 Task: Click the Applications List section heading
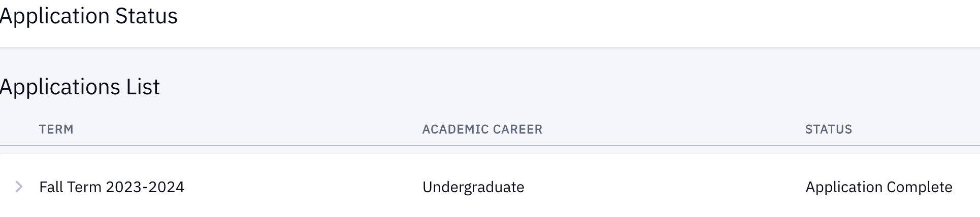(80, 87)
